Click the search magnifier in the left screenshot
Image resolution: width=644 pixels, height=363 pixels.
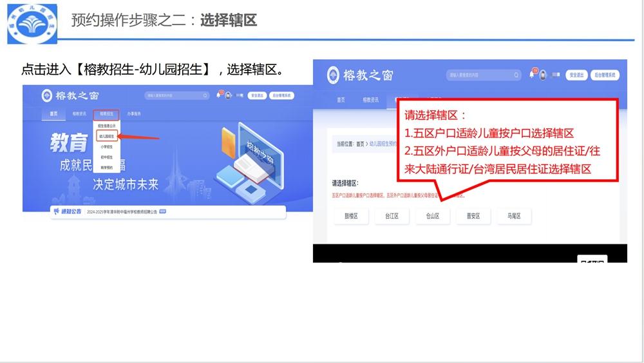pos(205,95)
